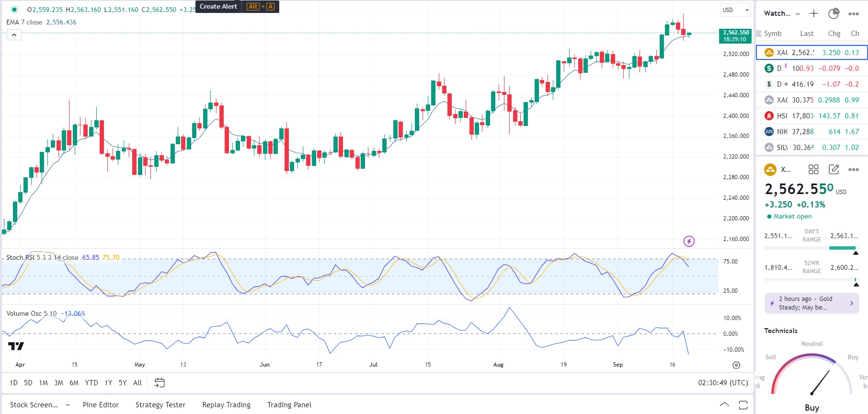Open the watchlist three-dot more menu
The image size is (868, 414).
click(854, 14)
